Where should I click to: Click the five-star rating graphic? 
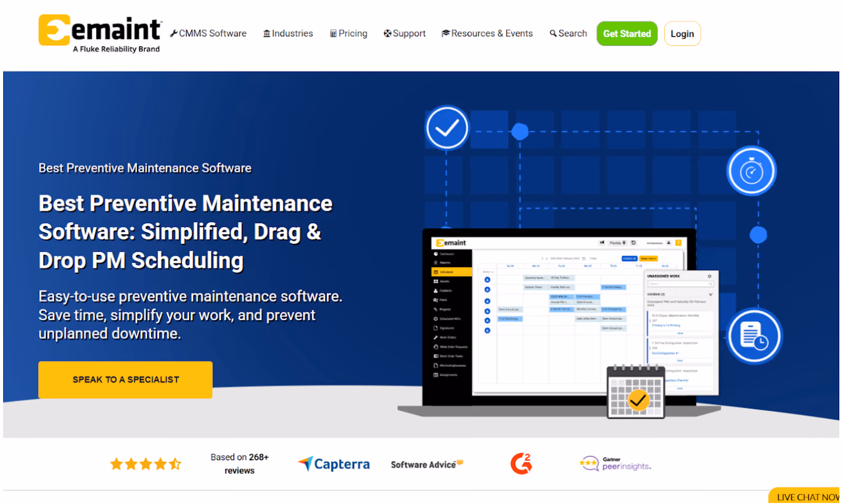click(145, 464)
